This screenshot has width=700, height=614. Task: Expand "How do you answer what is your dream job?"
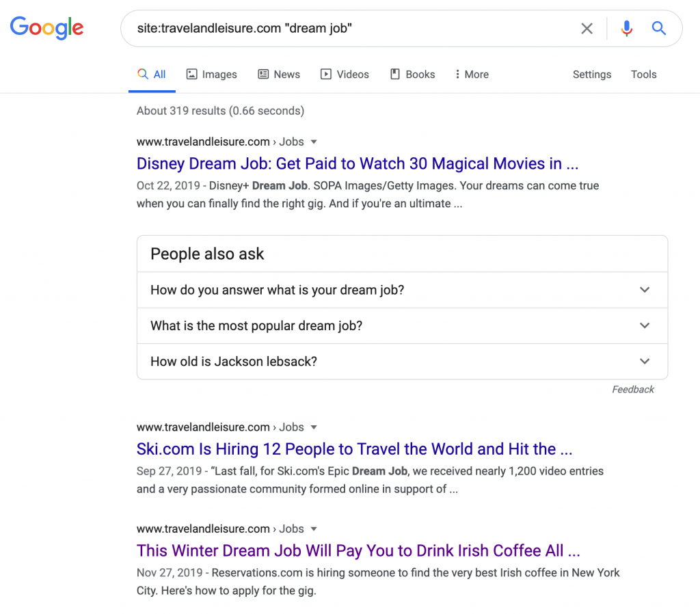[402, 290]
